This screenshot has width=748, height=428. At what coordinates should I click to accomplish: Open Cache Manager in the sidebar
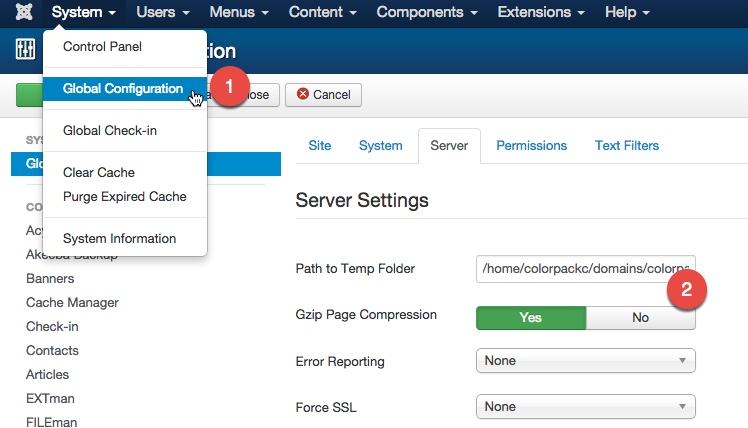pos(73,303)
